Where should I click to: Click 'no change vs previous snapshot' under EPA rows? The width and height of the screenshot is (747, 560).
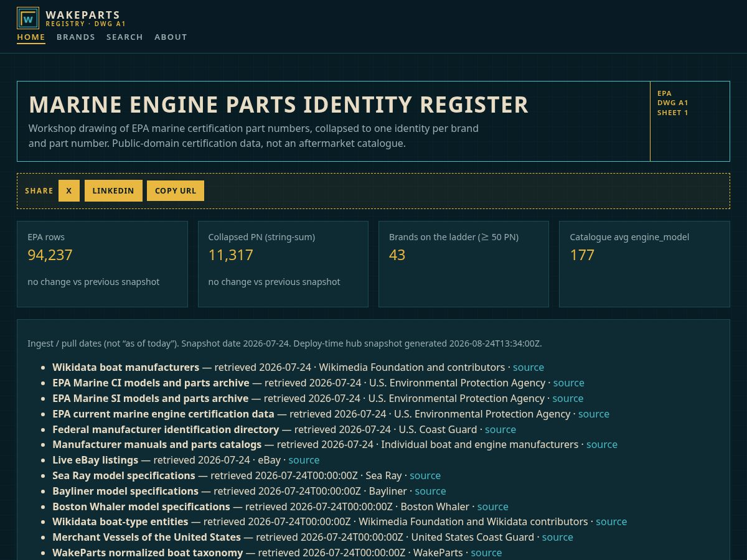[x=93, y=282]
